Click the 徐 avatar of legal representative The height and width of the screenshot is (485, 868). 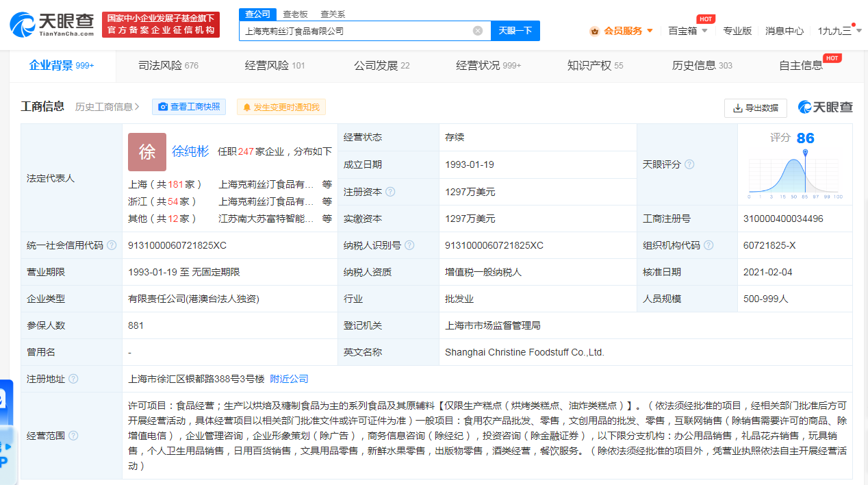click(147, 152)
